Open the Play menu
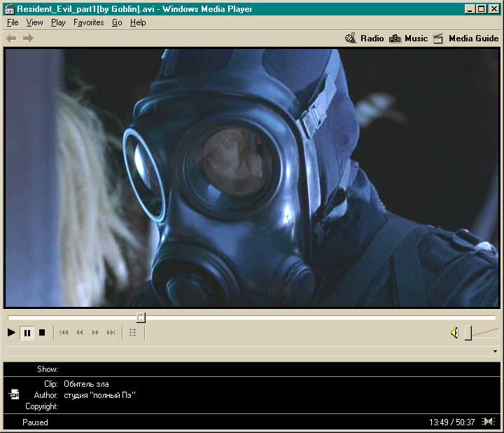504x433 pixels. click(58, 22)
